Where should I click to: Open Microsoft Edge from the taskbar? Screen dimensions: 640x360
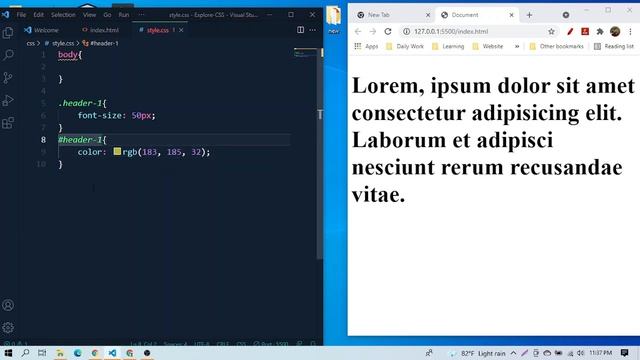click(78, 353)
